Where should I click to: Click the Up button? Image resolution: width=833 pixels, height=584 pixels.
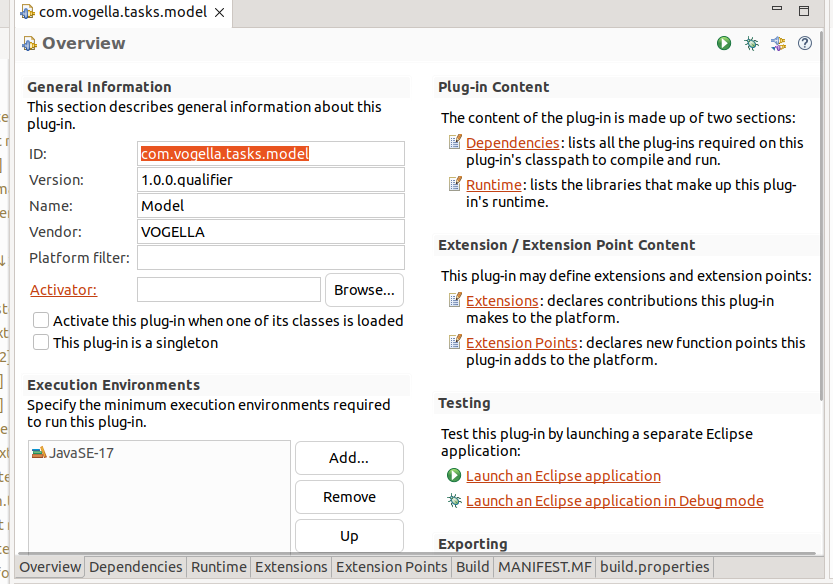349,536
